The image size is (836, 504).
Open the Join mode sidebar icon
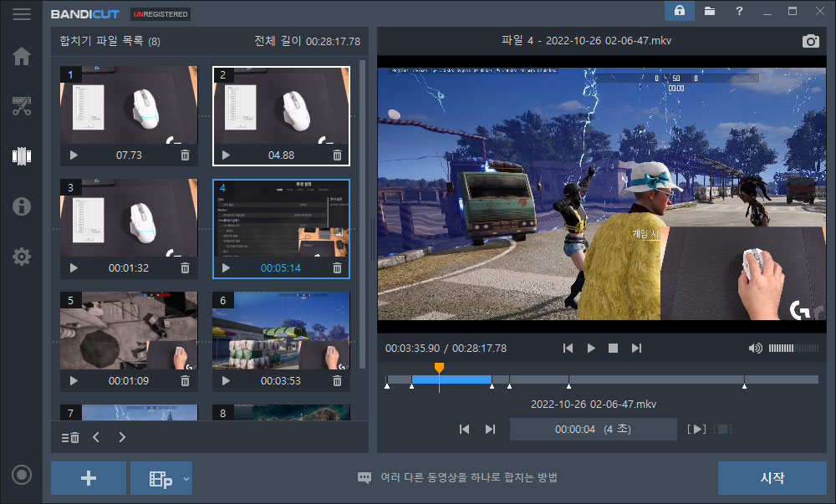coord(22,156)
